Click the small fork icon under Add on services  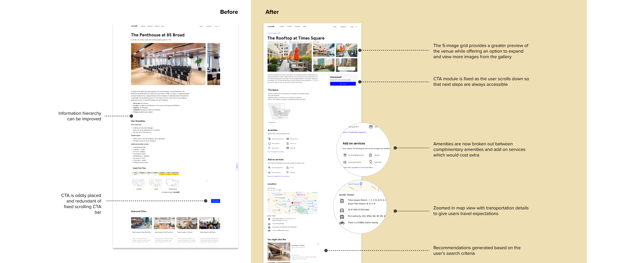tap(269, 168)
